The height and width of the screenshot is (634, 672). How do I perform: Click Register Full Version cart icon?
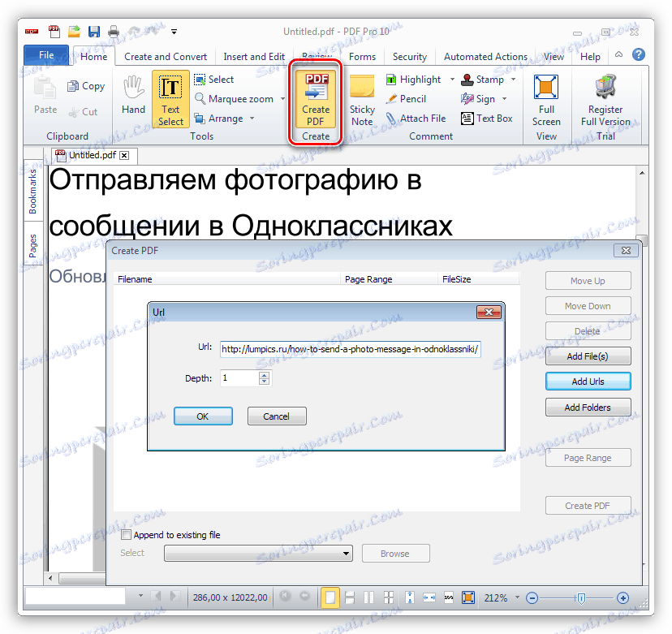tap(605, 86)
